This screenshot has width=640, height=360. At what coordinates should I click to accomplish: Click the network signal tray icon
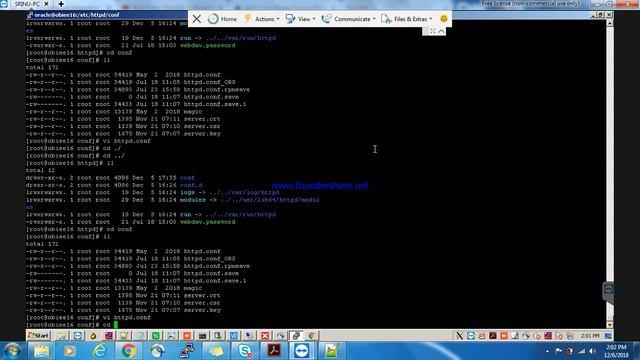pos(581,351)
